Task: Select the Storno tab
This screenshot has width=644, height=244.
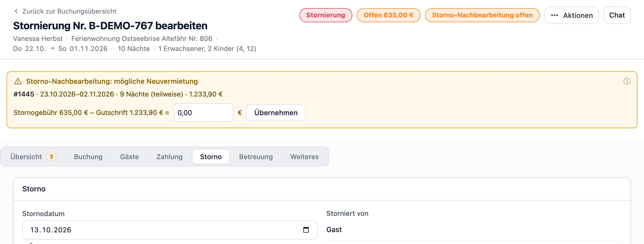Action: click(x=211, y=157)
